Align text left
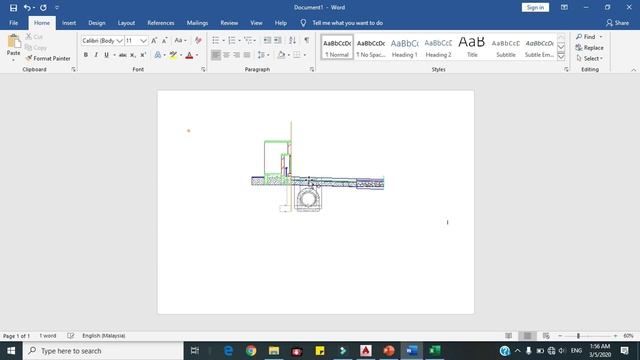 (x=216, y=55)
